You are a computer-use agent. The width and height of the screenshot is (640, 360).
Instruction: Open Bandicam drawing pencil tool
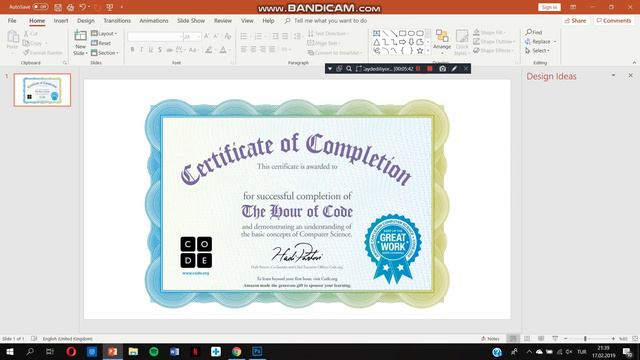454,69
